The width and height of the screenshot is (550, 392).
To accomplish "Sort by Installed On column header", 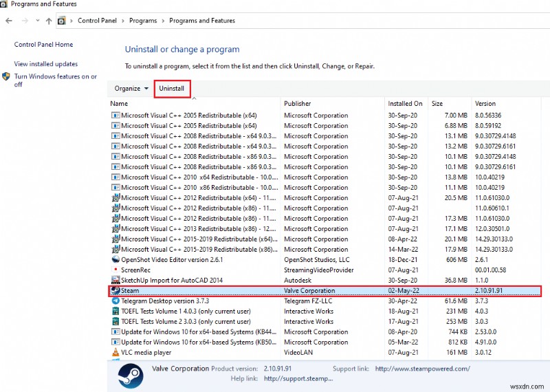I will (405, 104).
